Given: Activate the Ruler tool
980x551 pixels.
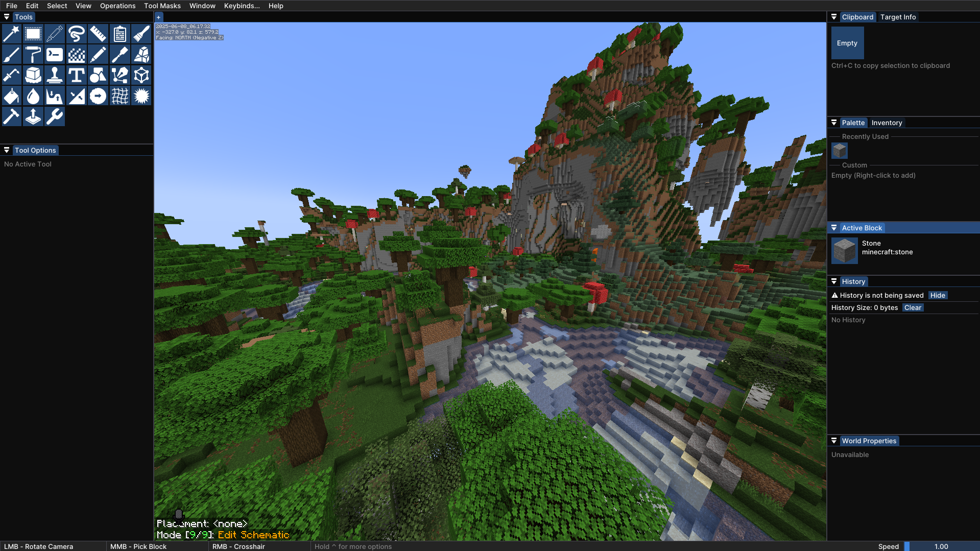Looking at the screenshot, I should (x=98, y=34).
